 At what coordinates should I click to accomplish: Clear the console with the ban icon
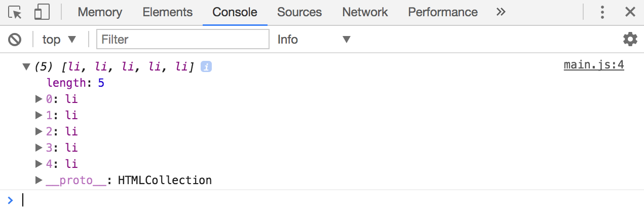pyautogui.click(x=15, y=39)
